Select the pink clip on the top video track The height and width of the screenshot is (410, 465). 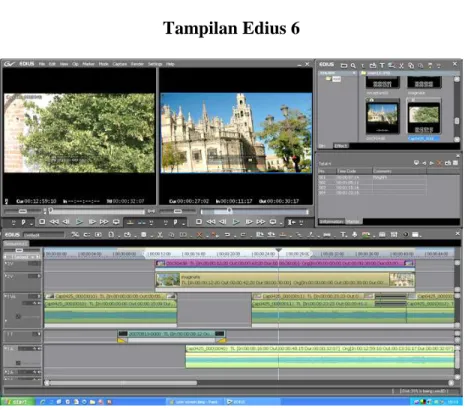click(x=285, y=263)
